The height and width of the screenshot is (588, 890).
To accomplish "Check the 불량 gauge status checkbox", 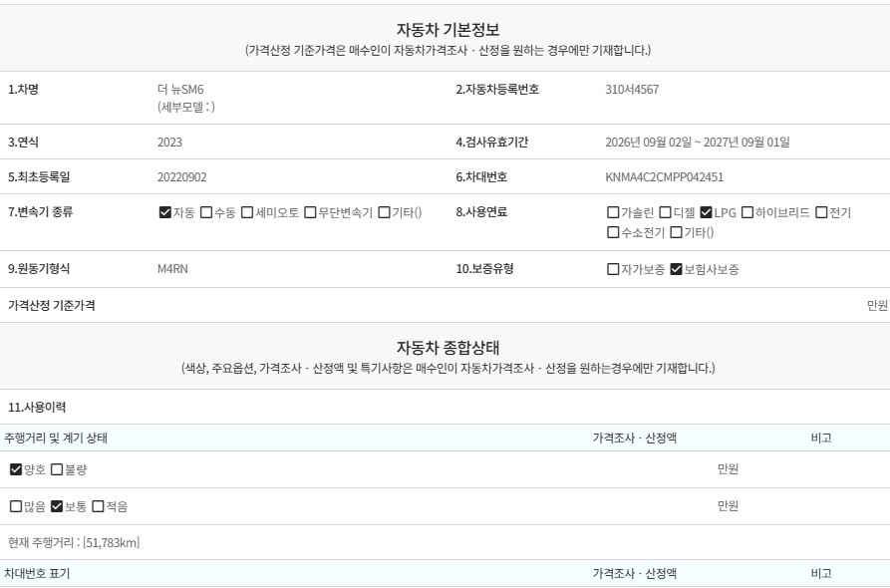I will pyautogui.click(x=57, y=469).
